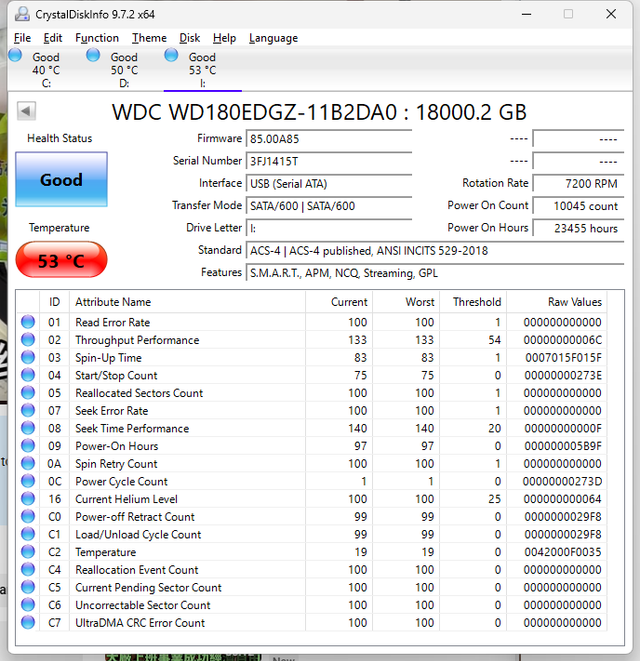This screenshot has width=640, height=661.
Task: Select the Throughput Performance attribute name
Action: pyautogui.click(x=137, y=340)
